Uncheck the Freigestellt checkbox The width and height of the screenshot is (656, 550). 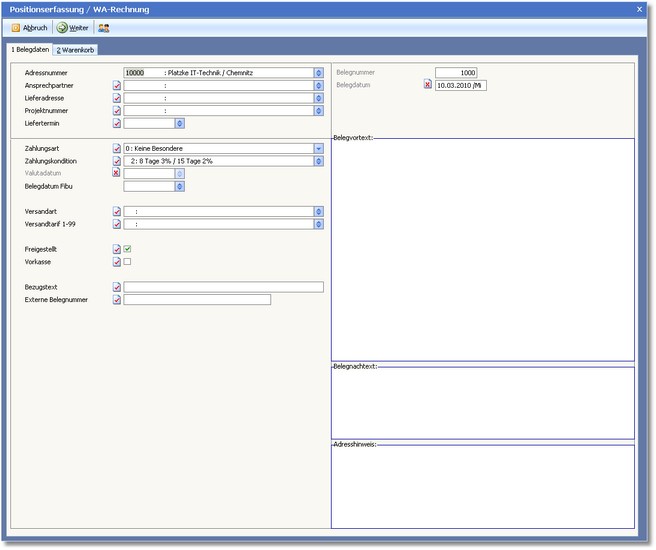click(x=128, y=249)
